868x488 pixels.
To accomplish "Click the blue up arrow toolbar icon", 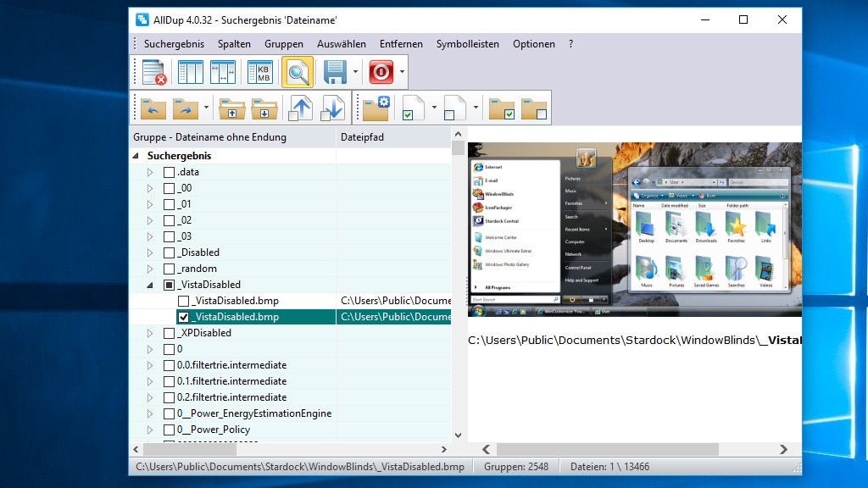I will point(301,108).
